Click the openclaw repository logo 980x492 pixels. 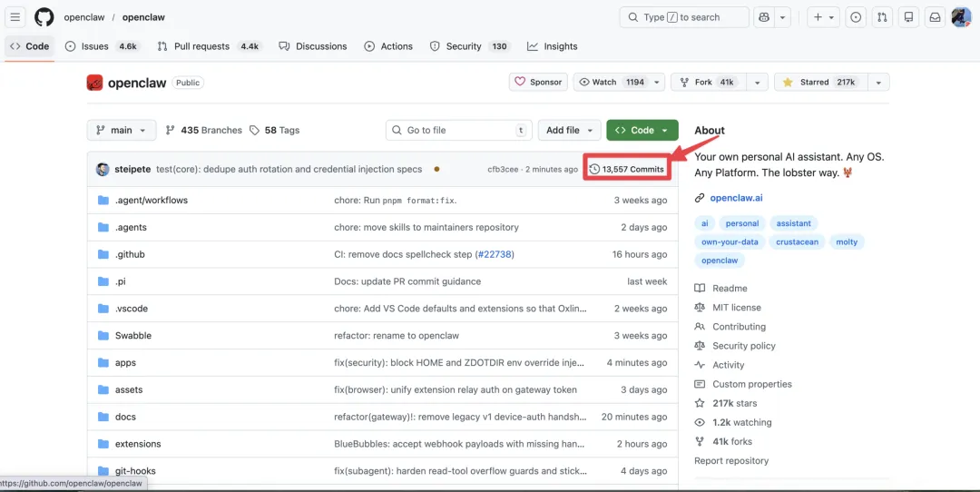[x=94, y=83]
